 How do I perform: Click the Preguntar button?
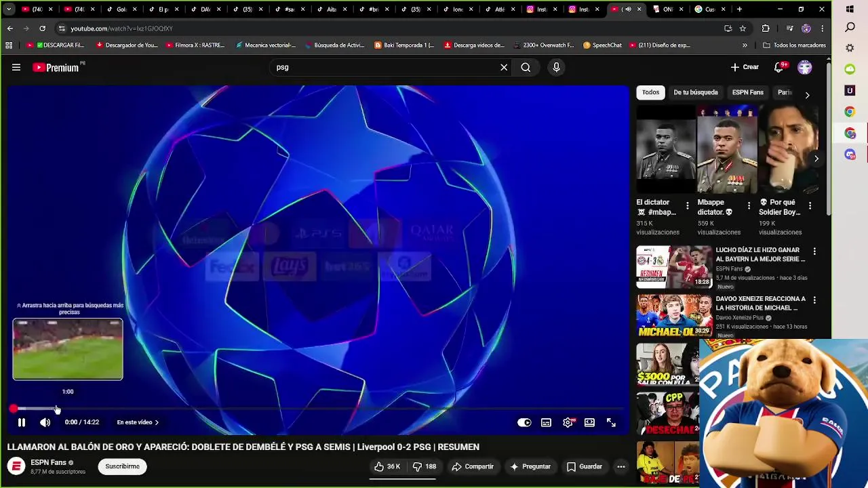530,466
